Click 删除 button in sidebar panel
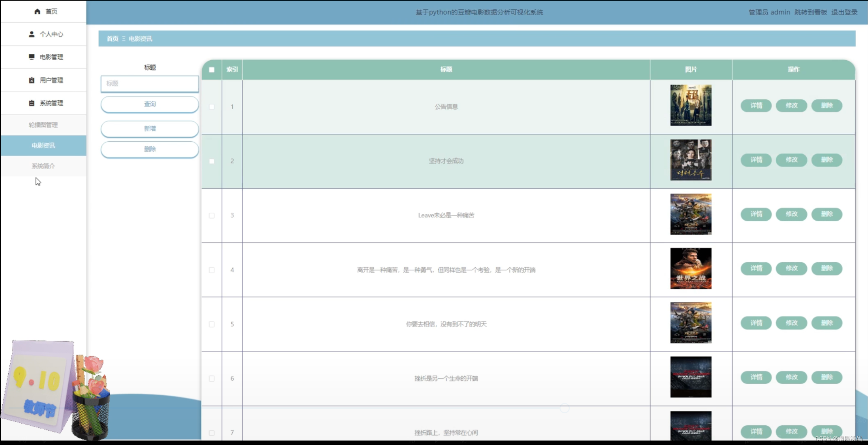Image resolution: width=868 pixels, height=445 pixels. pos(149,149)
